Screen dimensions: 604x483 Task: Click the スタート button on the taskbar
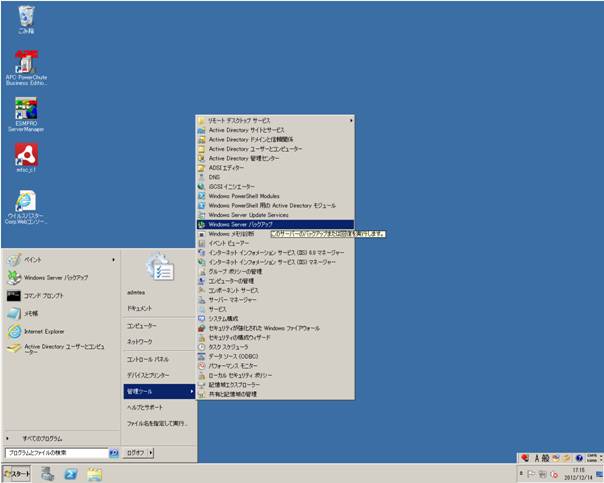coord(18,473)
